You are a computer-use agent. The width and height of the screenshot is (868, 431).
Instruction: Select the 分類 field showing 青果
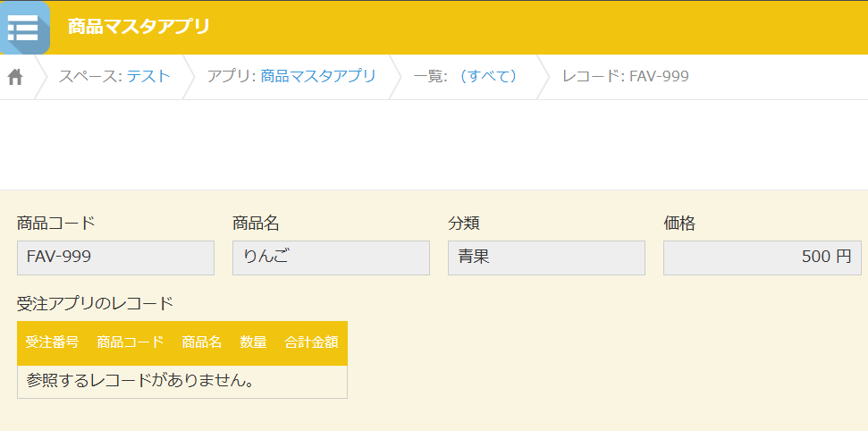point(546,258)
